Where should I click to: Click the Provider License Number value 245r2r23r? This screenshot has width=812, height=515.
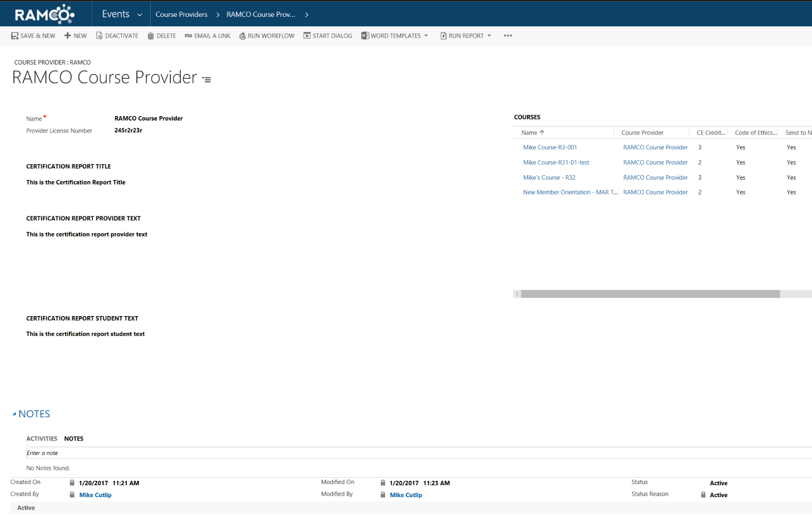[128, 130]
